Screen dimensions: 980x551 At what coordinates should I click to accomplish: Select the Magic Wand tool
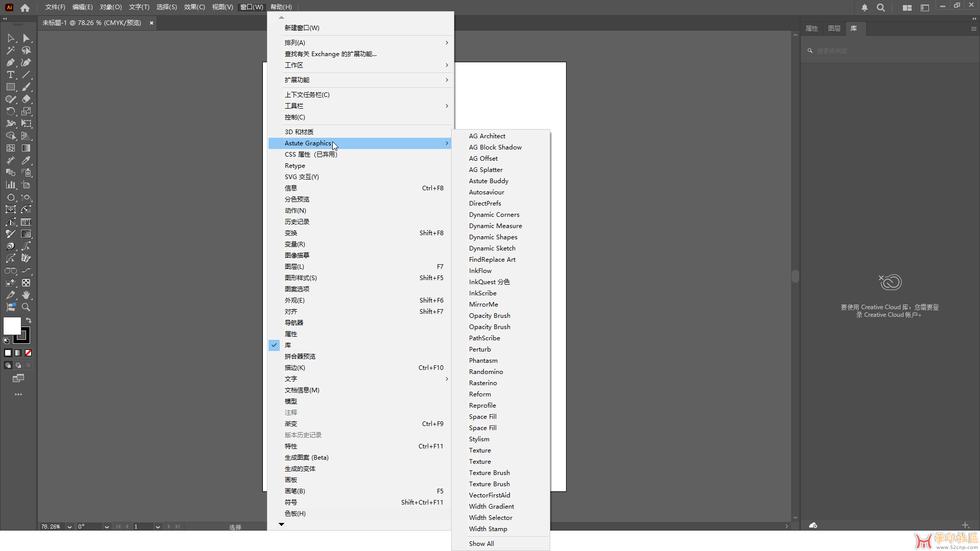11,51
